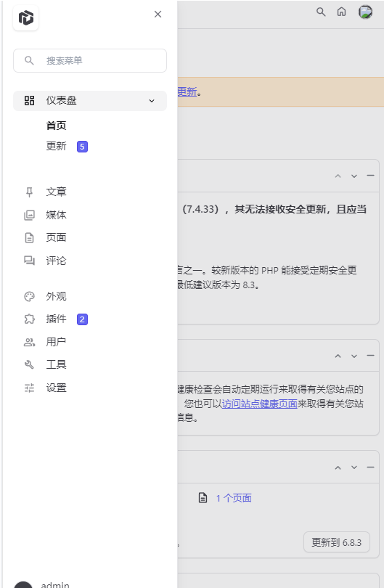
Task: Open the 工具 menu
Action: pyautogui.click(x=56, y=364)
